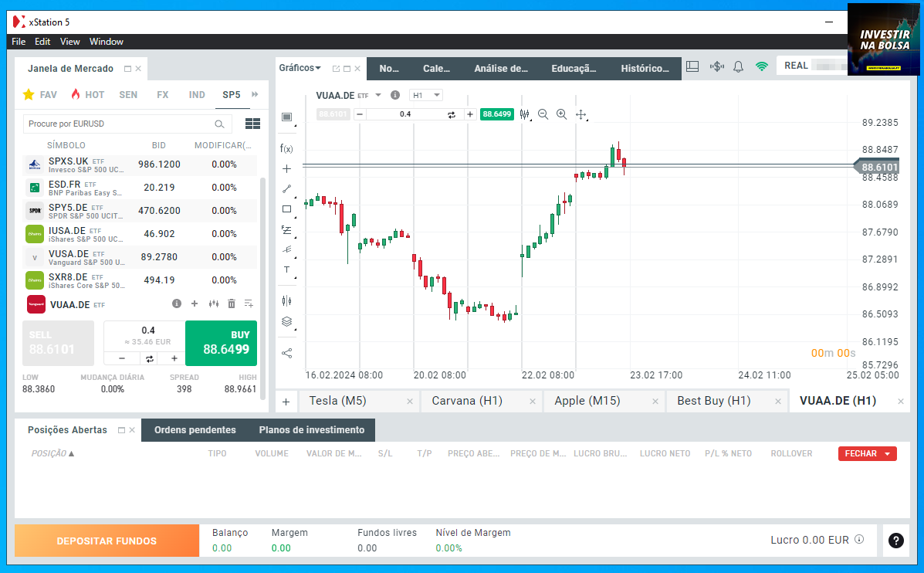Screen dimensions: 924x573
Task: Toggle volume unit swap in market panel
Action: coord(150,358)
